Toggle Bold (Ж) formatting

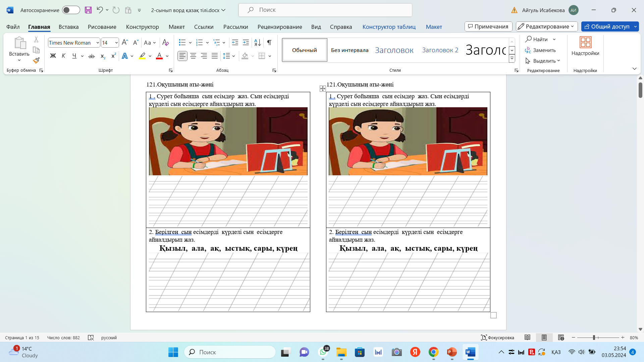[x=53, y=56]
